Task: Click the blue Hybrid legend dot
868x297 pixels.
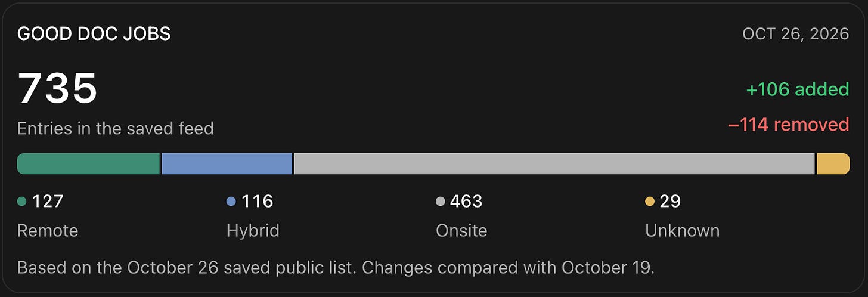Action: coord(231,202)
